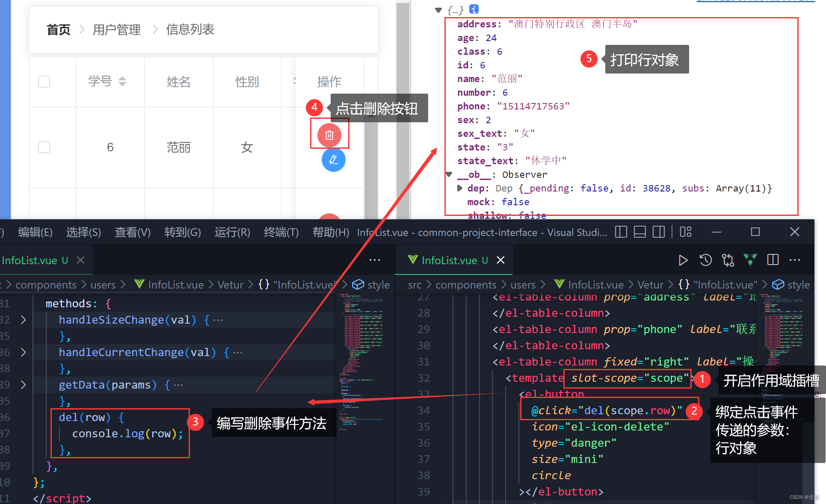Click the Run play icon in editor toolbar

tap(683, 260)
